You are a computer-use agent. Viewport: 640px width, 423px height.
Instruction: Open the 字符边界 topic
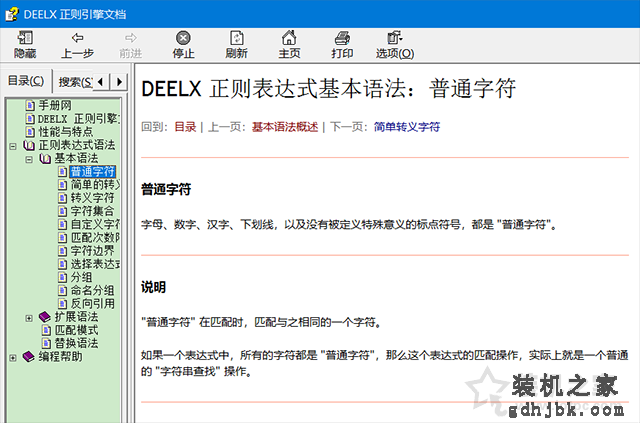tap(93, 251)
